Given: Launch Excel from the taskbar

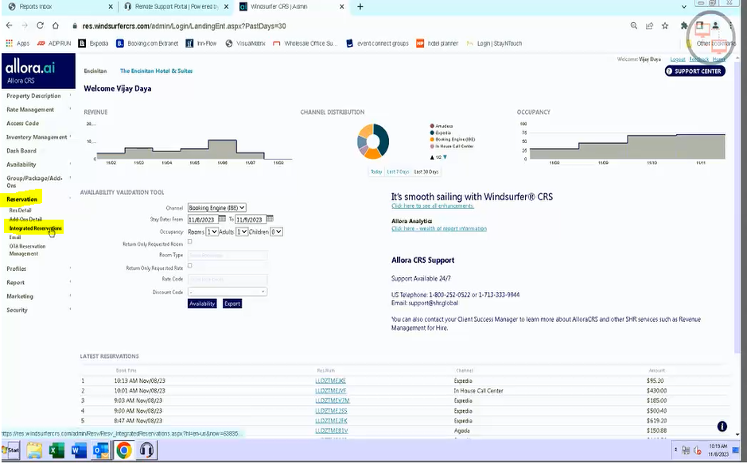Looking at the screenshot, I should (x=56, y=450).
